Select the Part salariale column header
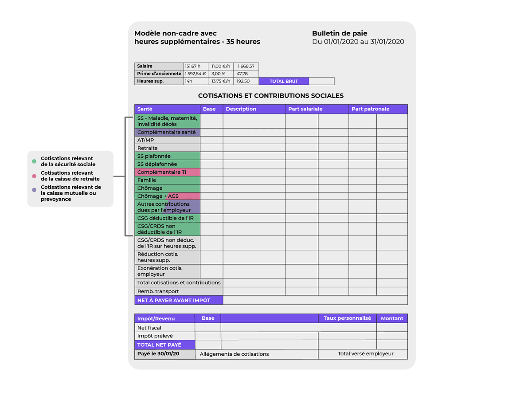Viewport: 532px width, 396px height. pos(317,109)
